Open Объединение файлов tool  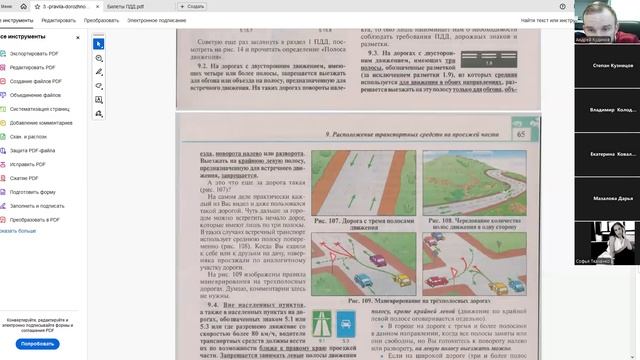click(35, 95)
